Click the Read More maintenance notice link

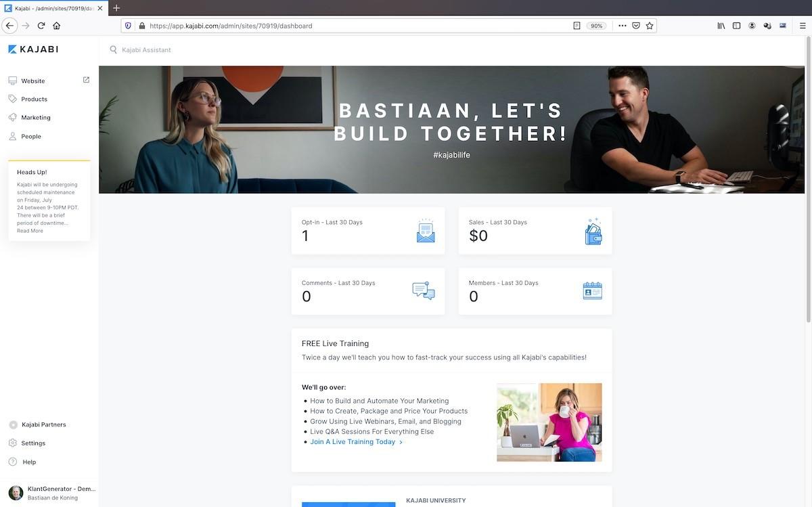30,231
